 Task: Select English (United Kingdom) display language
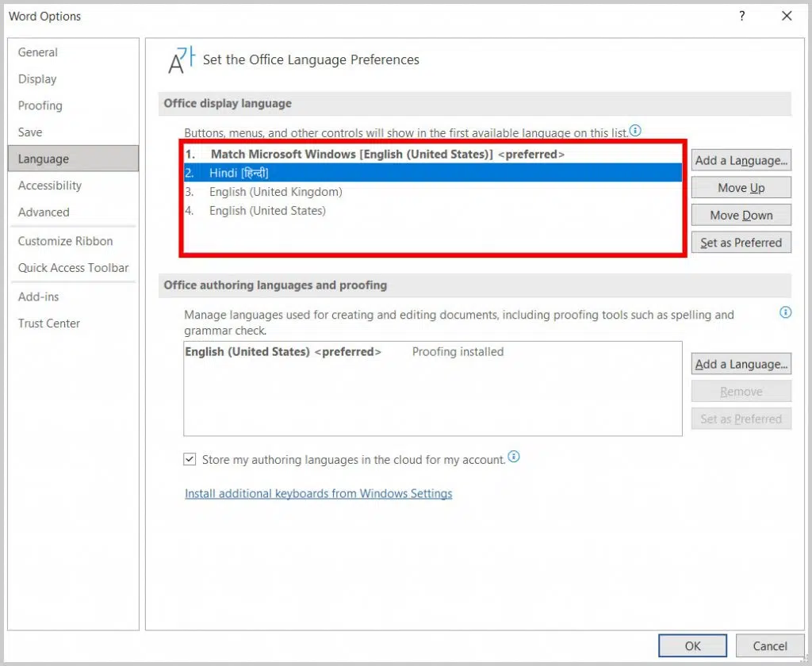[x=432, y=192]
